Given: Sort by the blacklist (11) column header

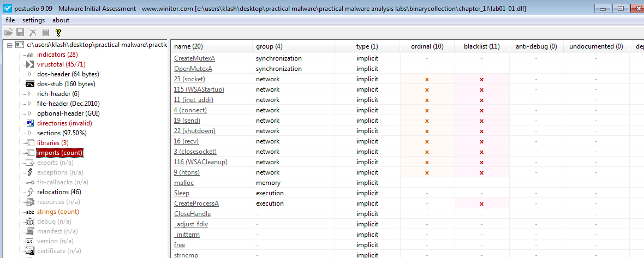Looking at the screenshot, I should 482,46.
